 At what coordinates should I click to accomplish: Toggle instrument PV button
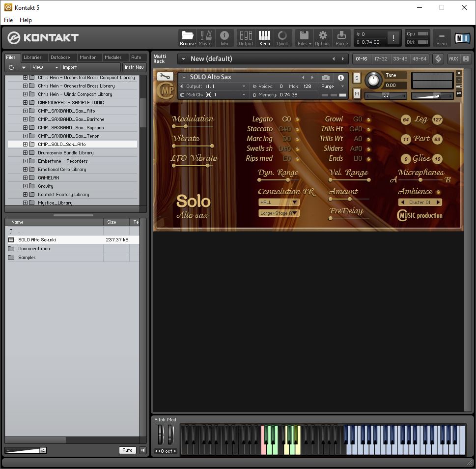click(459, 93)
